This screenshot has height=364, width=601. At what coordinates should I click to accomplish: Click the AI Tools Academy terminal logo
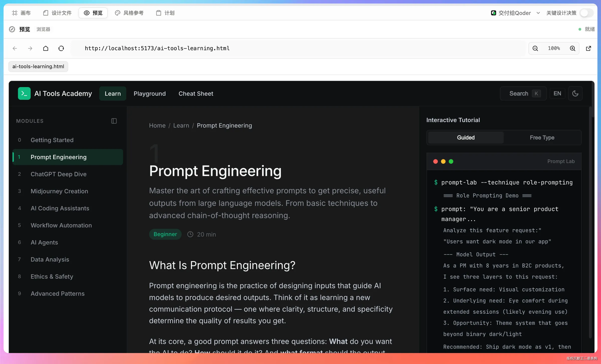pos(24,94)
